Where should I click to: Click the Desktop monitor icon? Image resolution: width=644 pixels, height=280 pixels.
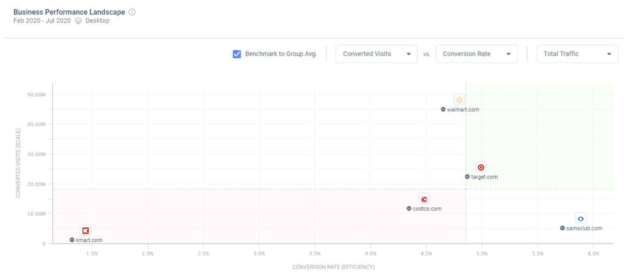(79, 21)
